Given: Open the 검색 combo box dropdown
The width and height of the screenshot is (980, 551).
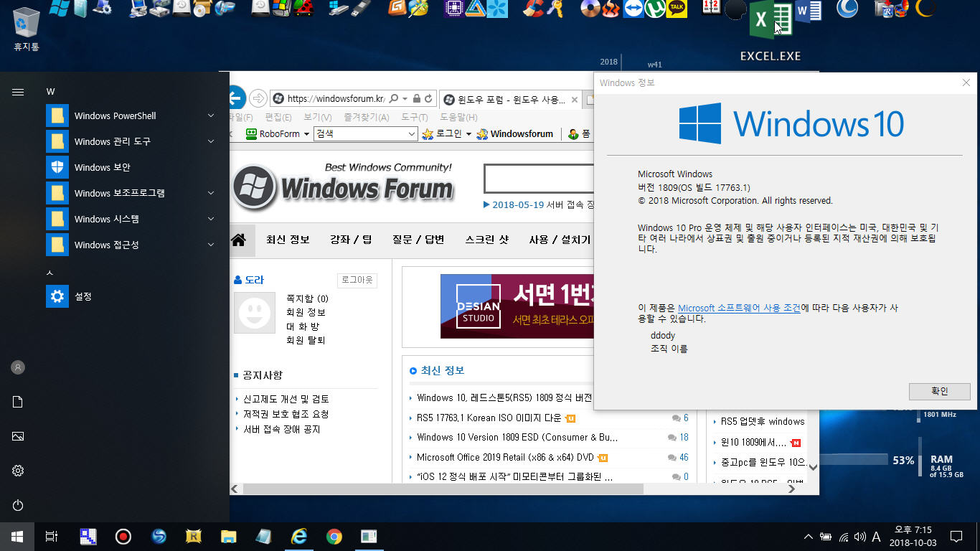Looking at the screenshot, I should click(x=412, y=133).
